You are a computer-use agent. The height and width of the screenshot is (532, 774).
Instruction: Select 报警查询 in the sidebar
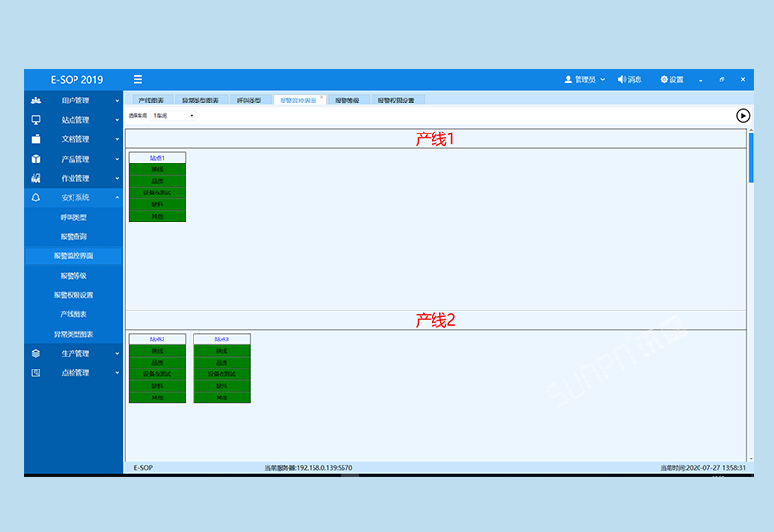(x=74, y=236)
